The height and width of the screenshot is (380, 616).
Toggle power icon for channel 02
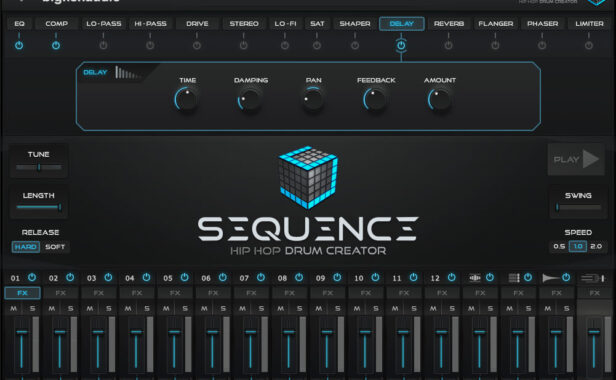tap(70, 277)
